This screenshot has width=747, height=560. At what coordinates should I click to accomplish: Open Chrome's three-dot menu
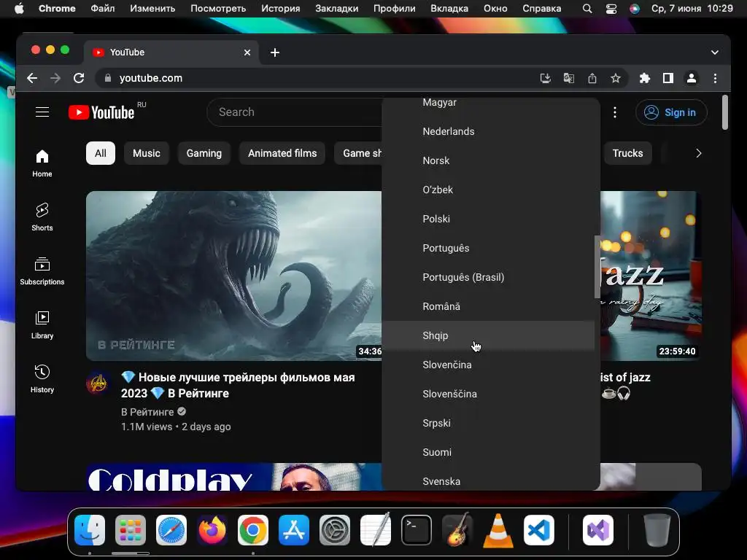(x=715, y=78)
